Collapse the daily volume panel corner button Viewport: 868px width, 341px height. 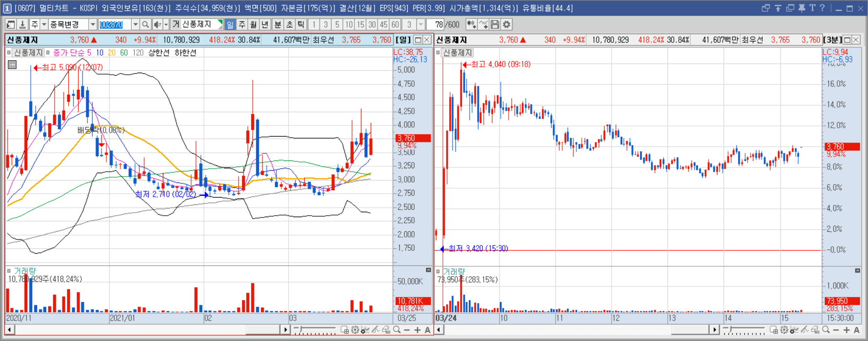pos(429,270)
